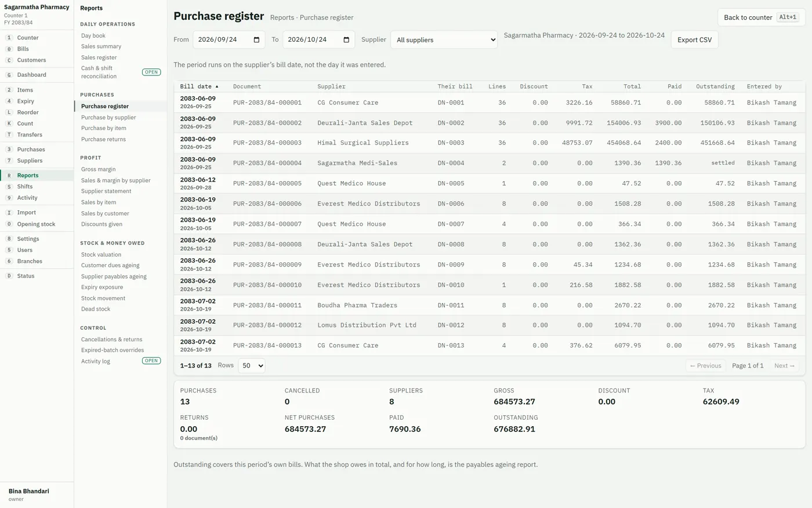Click the settled status in Outstanding column
Viewport: 812px width, 508px height.
pos(723,163)
